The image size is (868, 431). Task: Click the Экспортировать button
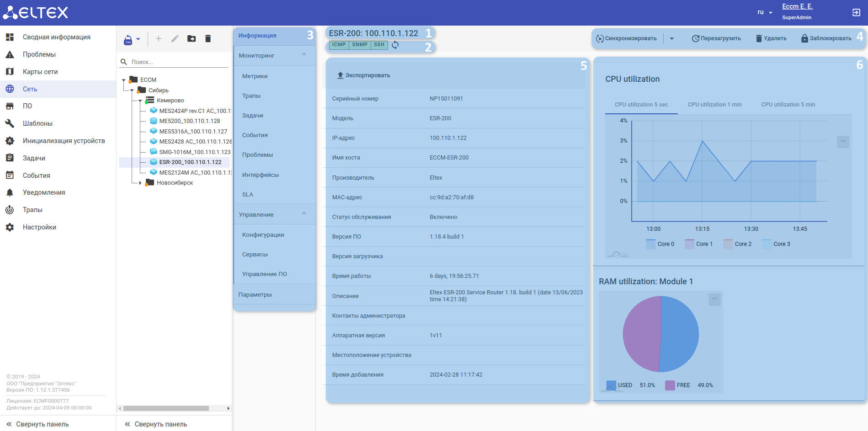363,75
